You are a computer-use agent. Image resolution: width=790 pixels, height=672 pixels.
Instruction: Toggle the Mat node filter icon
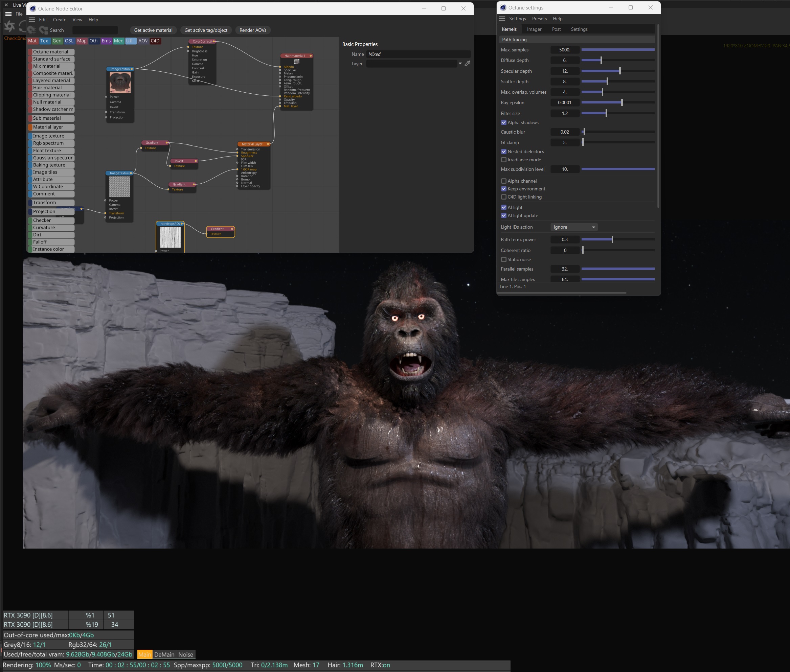pyautogui.click(x=32, y=41)
